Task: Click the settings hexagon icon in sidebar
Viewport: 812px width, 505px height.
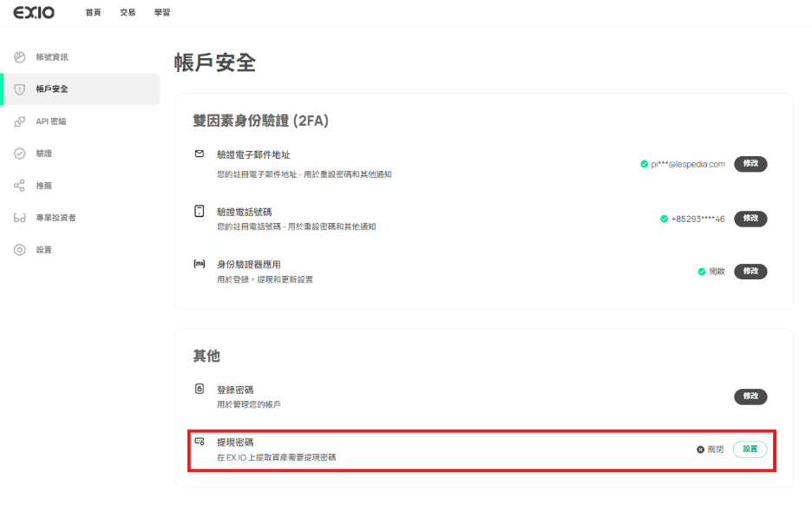Action: click(19, 250)
